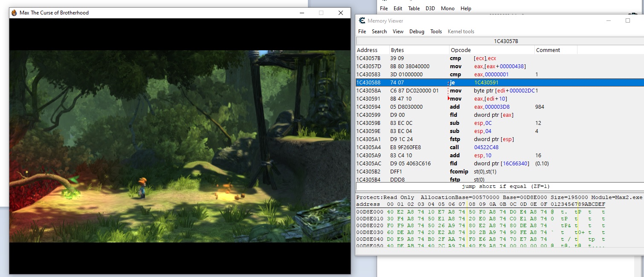Maximize the Memory Viewer window

[628, 20]
